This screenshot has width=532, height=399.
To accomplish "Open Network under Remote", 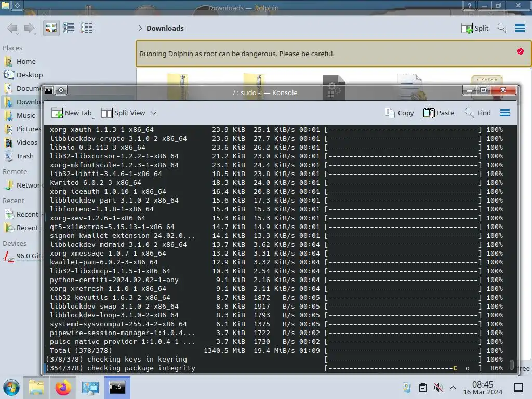I will point(22,185).
